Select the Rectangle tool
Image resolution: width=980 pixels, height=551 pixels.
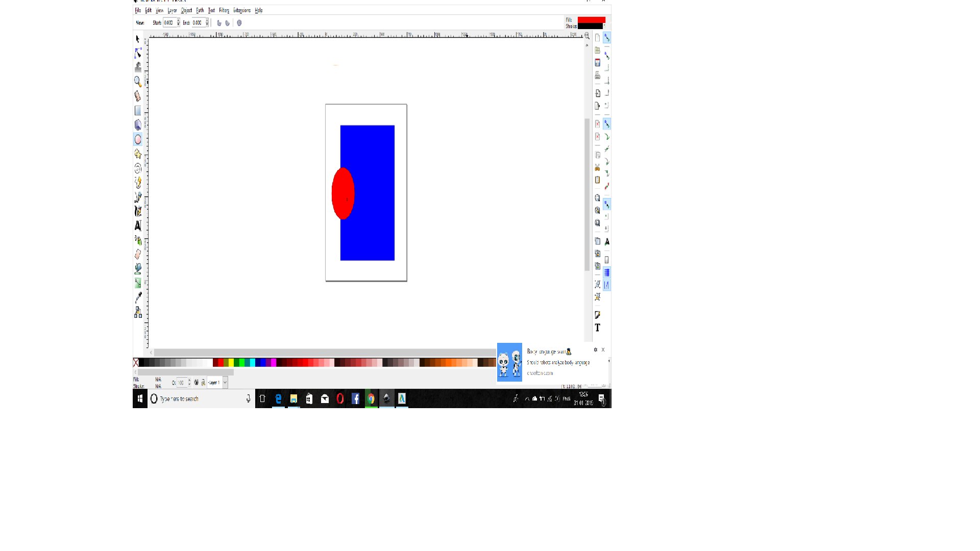pyautogui.click(x=138, y=110)
